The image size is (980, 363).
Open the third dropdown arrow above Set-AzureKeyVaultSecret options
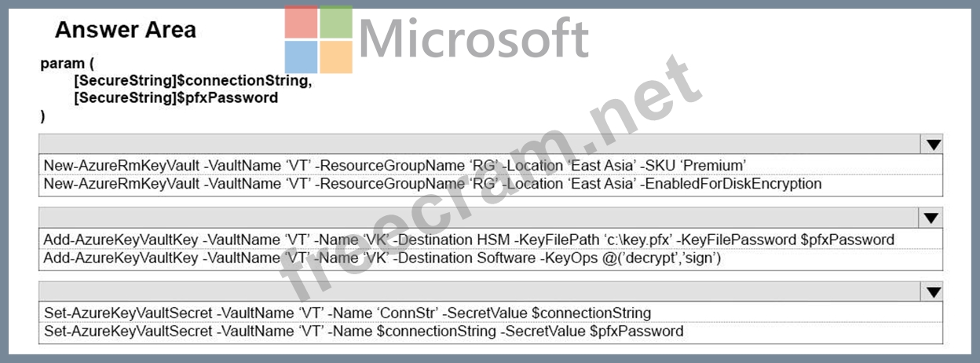click(933, 291)
